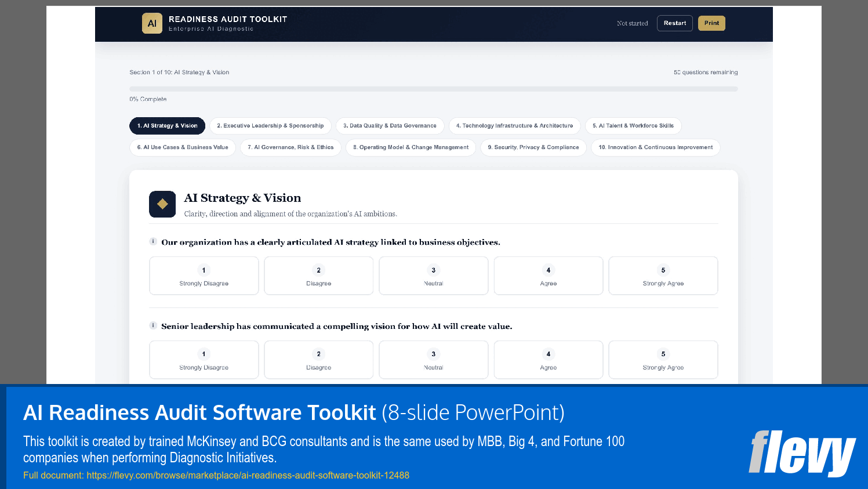Screen dimensions: 868x489
Task: Click the gold AI logo icon
Action: click(x=152, y=23)
